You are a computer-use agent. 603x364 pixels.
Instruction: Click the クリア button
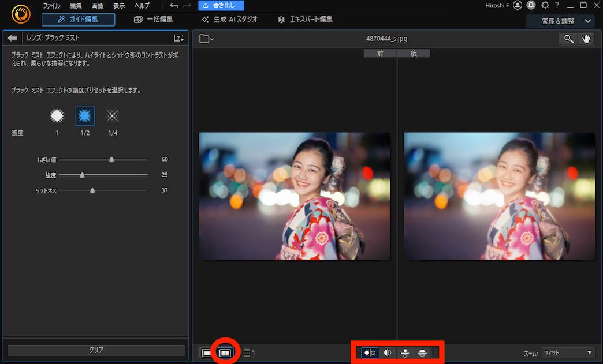pyautogui.click(x=96, y=350)
